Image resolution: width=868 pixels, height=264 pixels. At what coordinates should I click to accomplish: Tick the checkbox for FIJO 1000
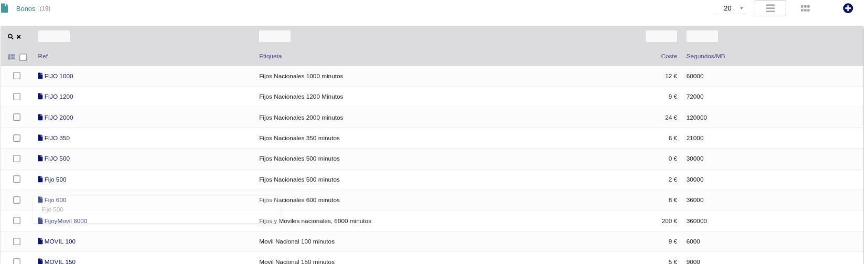coord(17,76)
